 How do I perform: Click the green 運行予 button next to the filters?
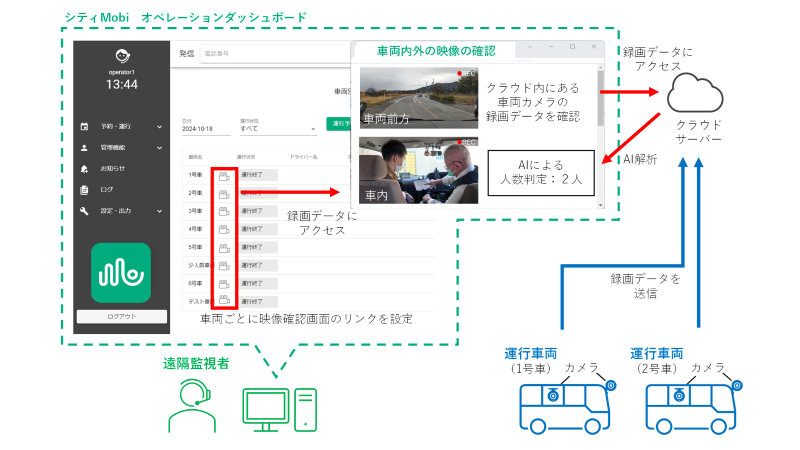pos(339,123)
